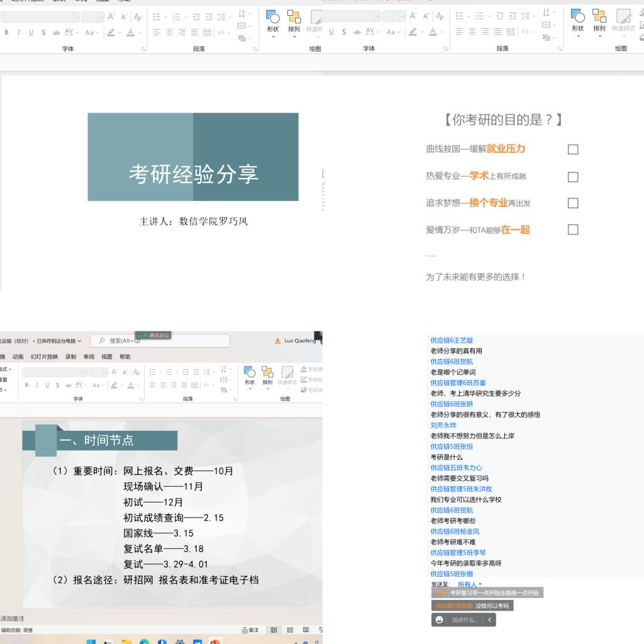Image resolution: width=644 pixels, height=644 pixels.
Task: Click character spacing AV in the title-slide window
Action: [69, 32]
